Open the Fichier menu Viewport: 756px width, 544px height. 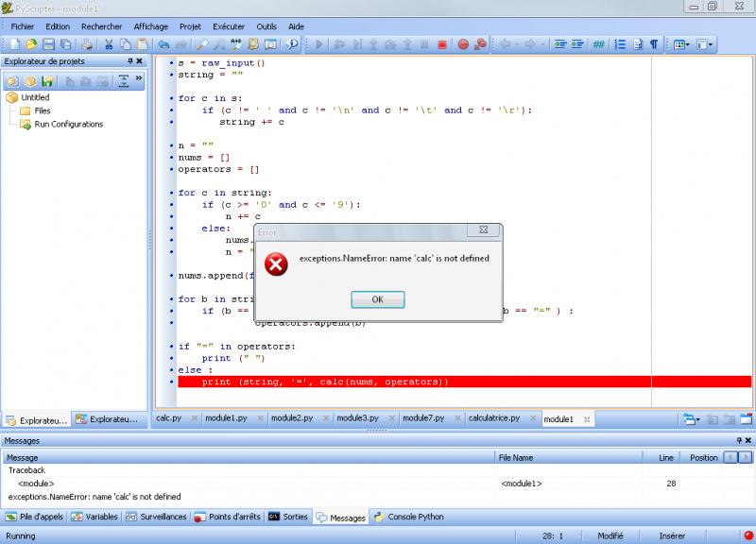click(x=23, y=26)
